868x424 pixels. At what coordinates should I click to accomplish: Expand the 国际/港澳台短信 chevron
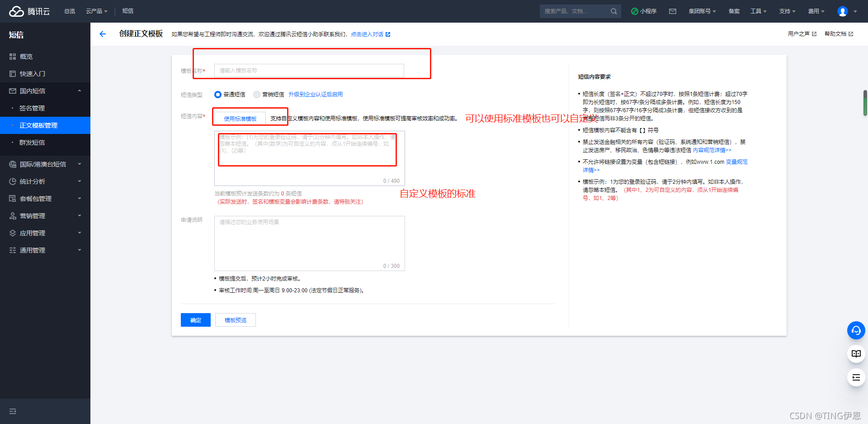[80, 164]
